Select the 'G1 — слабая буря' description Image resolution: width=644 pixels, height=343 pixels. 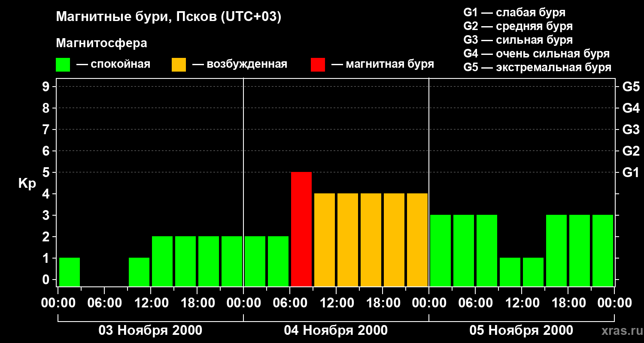coord(515,12)
